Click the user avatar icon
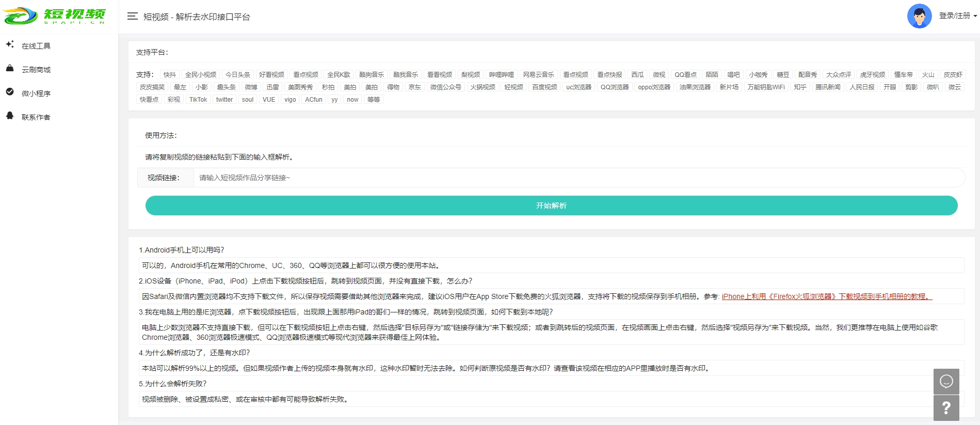 919,16
